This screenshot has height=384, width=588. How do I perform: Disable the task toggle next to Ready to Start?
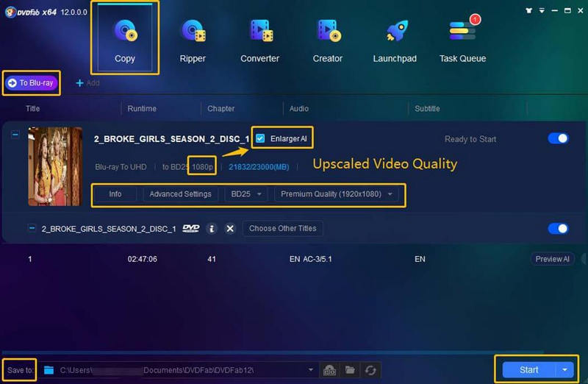click(558, 138)
